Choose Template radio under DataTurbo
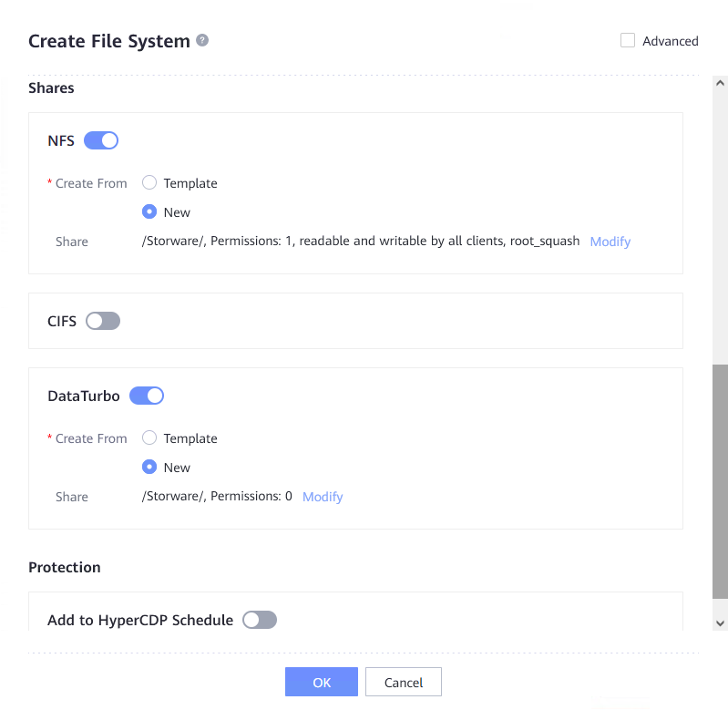Image resolution: width=728 pixels, height=710 pixels. pyautogui.click(x=149, y=438)
